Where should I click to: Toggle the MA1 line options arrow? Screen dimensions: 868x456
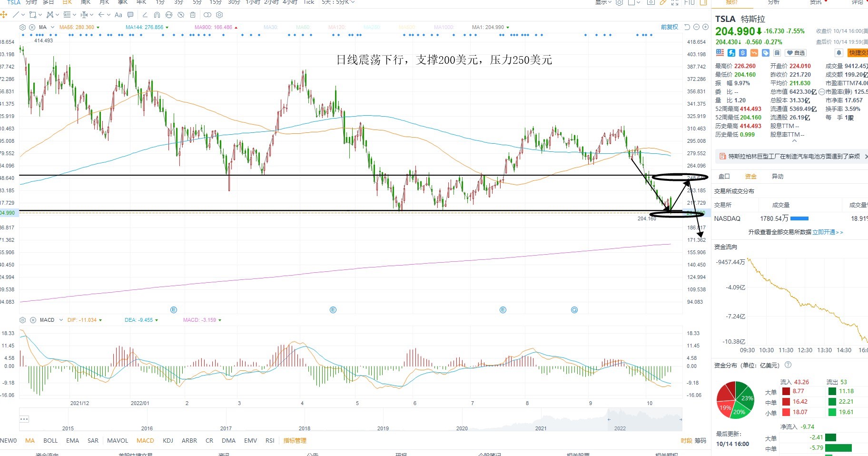click(x=508, y=28)
